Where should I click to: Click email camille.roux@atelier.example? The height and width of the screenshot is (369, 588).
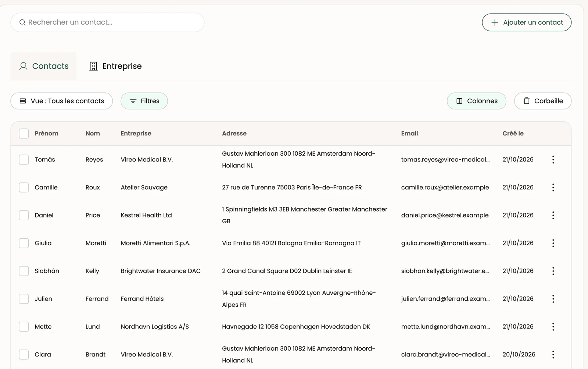click(x=445, y=187)
